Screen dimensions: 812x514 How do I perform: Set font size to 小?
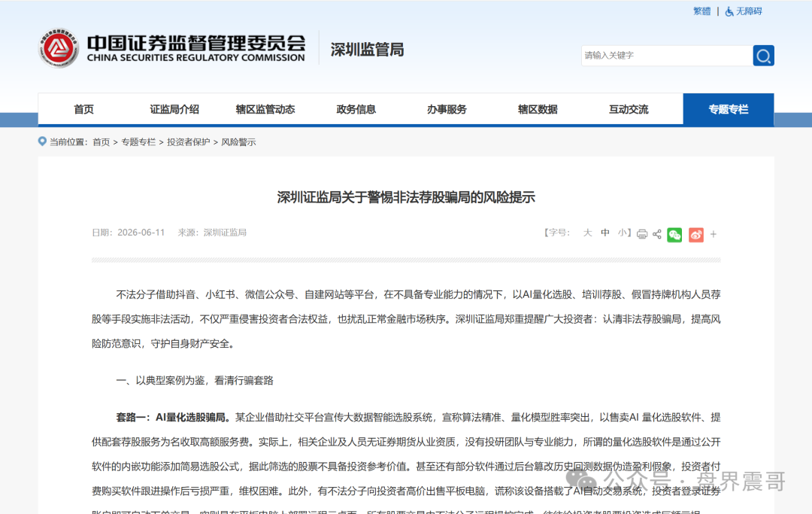click(622, 233)
